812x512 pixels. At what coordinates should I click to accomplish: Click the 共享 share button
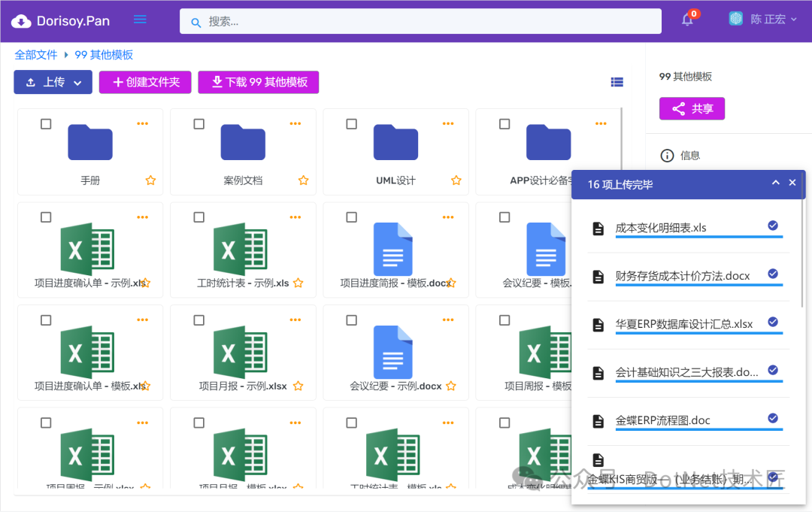click(x=692, y=109)
